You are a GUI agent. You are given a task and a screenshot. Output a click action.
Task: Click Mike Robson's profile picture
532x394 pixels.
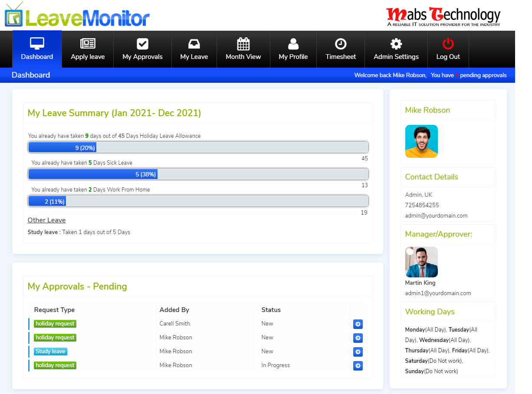[x=421, y=141]
